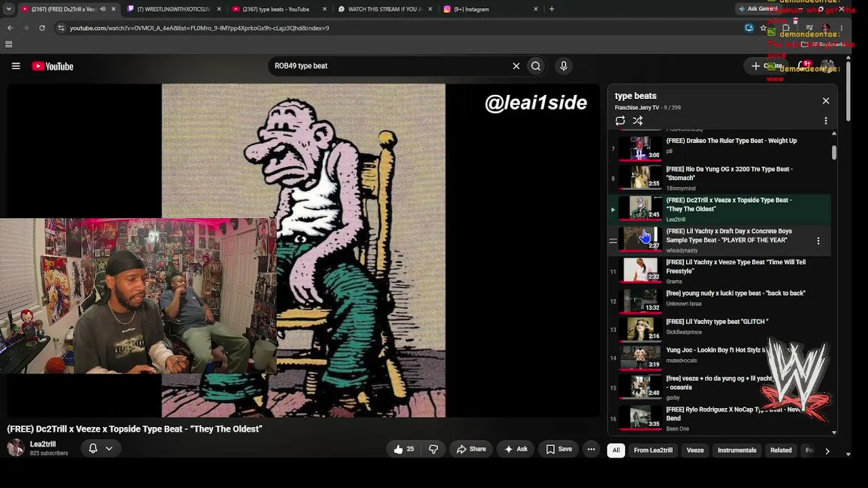868x488 pixels.
Task: Select the Related filter chip
Action: click(x=781, y=450)
